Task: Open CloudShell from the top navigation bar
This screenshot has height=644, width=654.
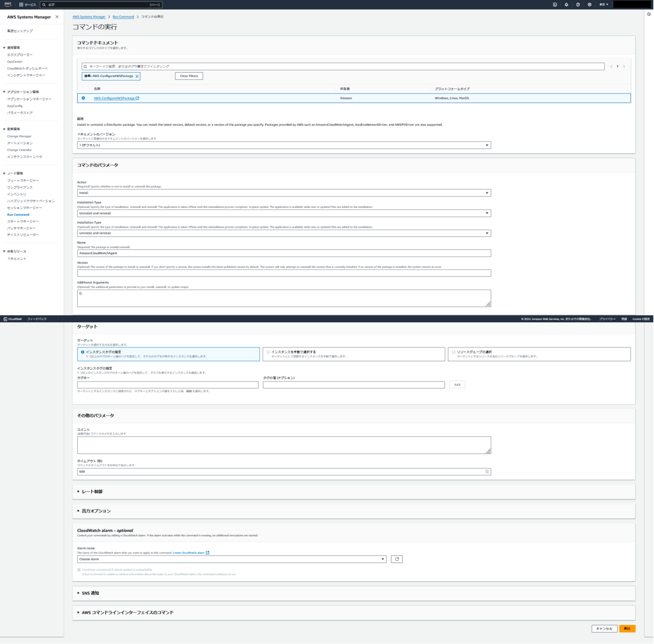Action: [x=555, y=4]
